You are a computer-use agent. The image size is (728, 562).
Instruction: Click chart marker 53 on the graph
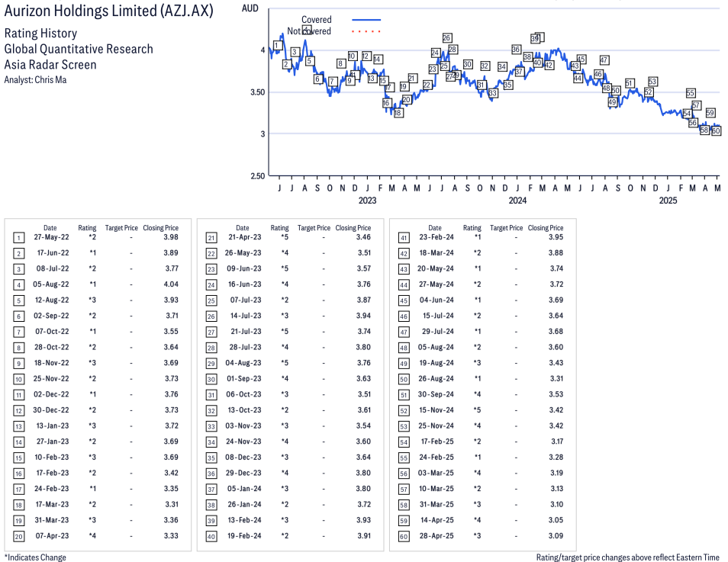coord(652,82)
